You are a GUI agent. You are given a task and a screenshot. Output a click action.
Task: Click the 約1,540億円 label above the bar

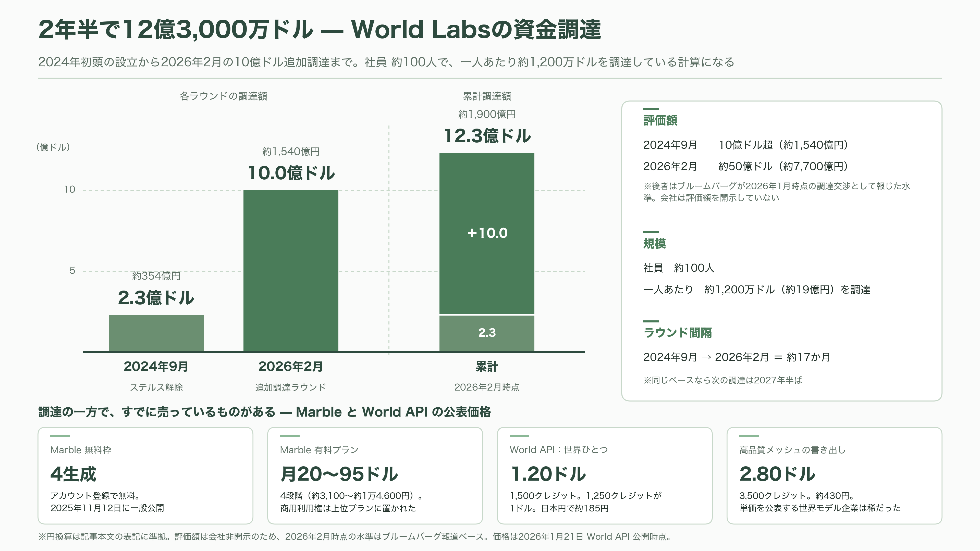click(291, 152)
